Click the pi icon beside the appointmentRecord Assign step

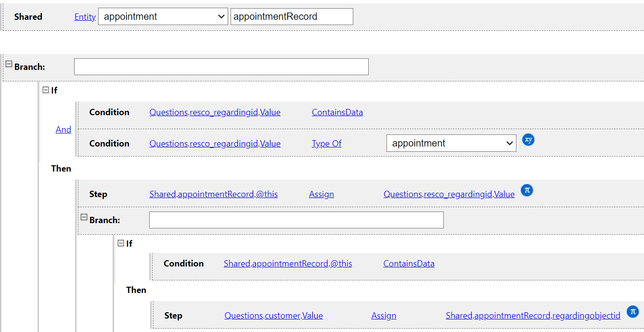coord(527,190)
